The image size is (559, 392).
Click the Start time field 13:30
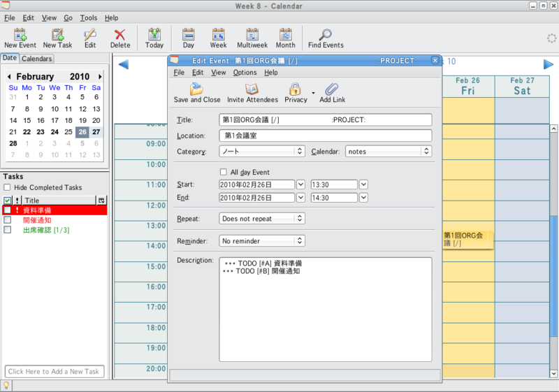(334, 184)
